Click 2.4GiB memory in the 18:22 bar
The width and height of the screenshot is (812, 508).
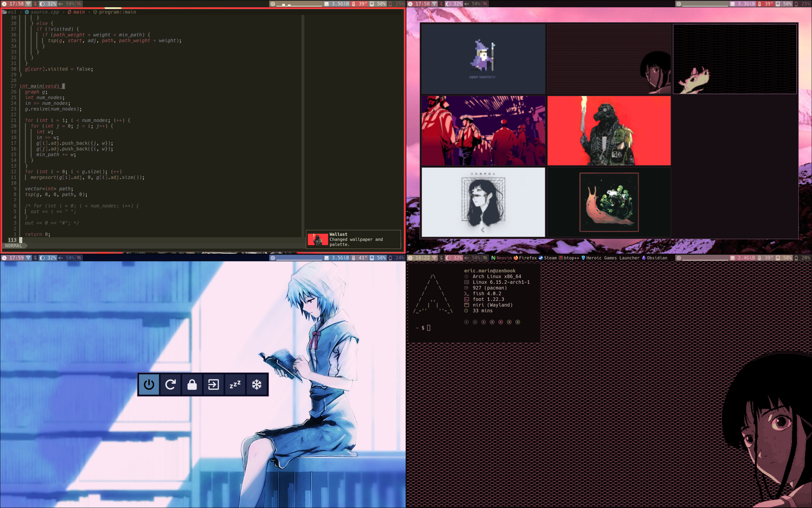[x=742, y=258]
